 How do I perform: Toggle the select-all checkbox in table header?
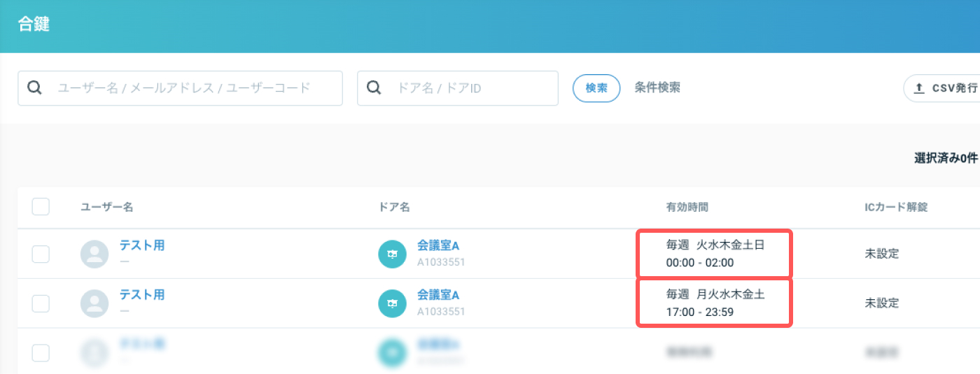[x=41, y=206]
